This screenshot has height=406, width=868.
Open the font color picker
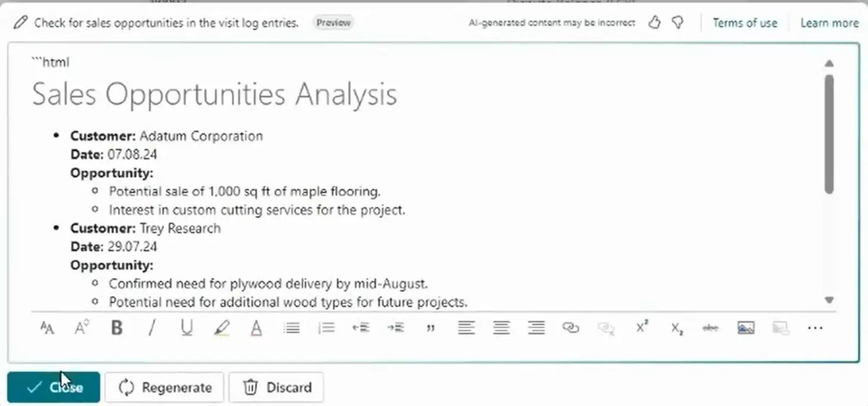click(256, 328)
